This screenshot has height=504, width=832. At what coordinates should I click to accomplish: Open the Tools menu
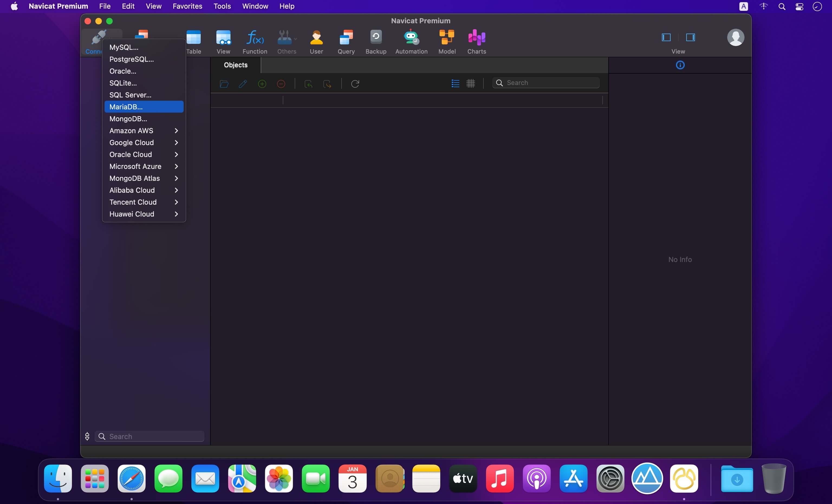click(x=222, y=6)
